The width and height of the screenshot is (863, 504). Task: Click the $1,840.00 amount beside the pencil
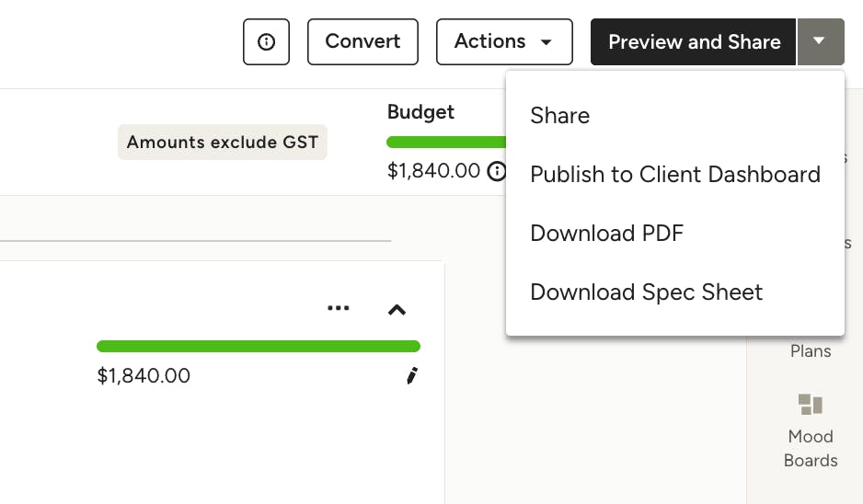click(x=144, y=376)
